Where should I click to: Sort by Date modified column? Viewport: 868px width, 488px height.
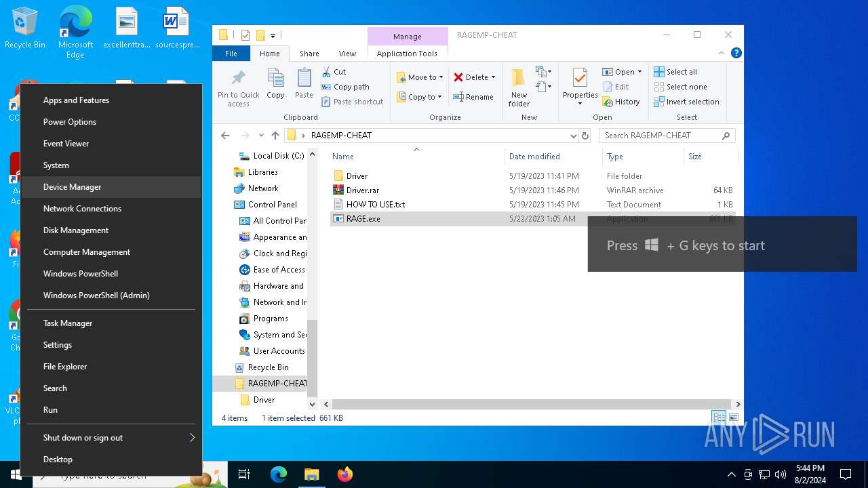(x=553, y=156)
